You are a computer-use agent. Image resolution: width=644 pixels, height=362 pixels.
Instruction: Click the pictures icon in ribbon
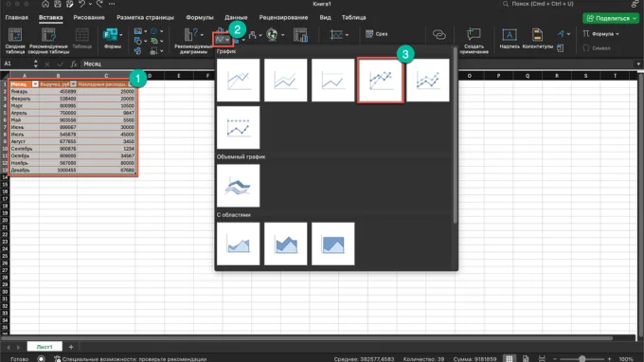[x=138, y=31]
